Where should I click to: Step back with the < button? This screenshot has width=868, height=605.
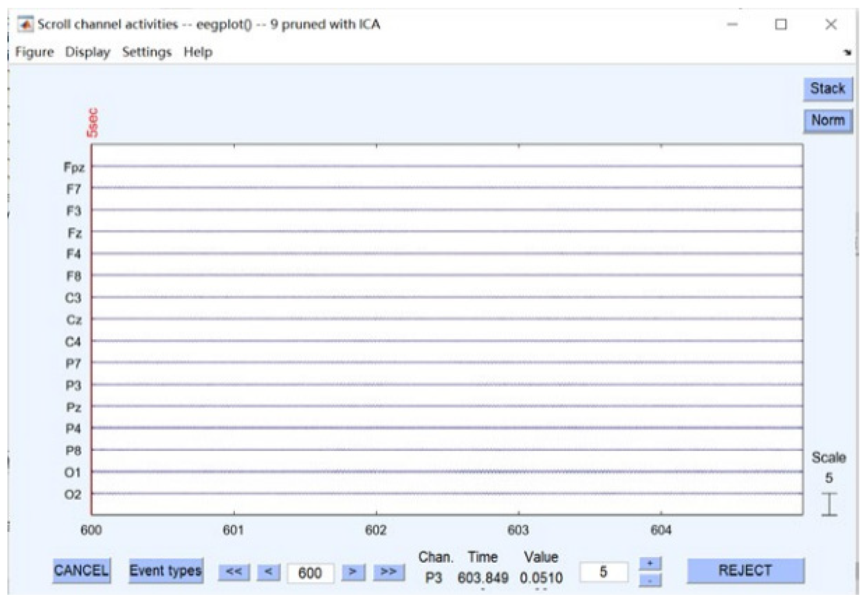[x=269, y=572]
